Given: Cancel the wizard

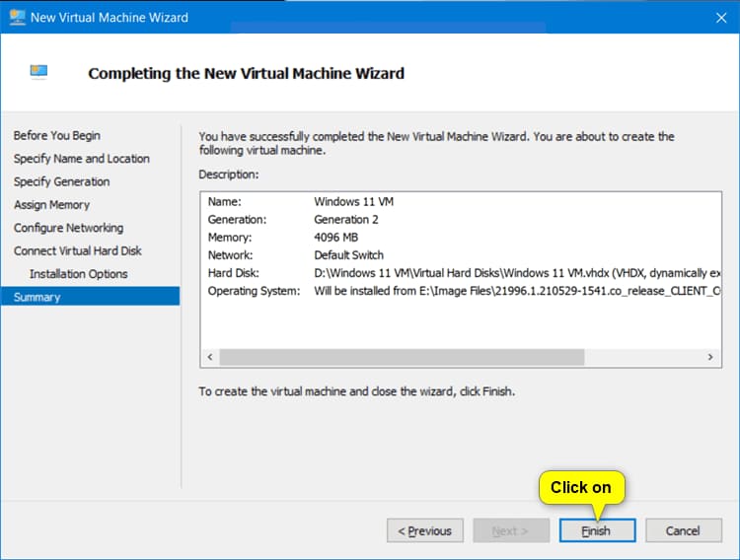Looking at the screenshot, I should [683, 530].
